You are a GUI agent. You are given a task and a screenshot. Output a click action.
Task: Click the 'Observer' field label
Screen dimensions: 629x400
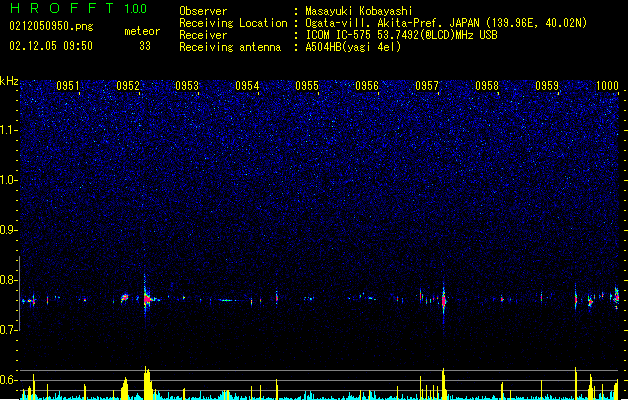coord(203,11)
